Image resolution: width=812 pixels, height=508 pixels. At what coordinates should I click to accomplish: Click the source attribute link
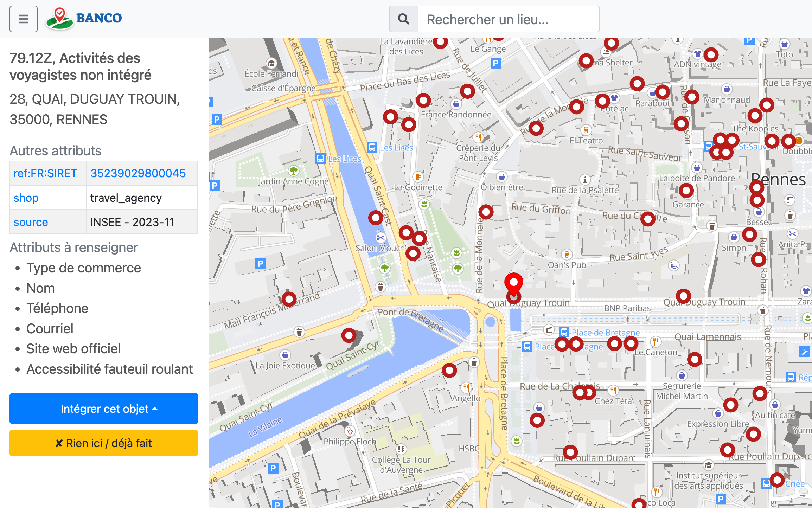(x=31, y=222)
